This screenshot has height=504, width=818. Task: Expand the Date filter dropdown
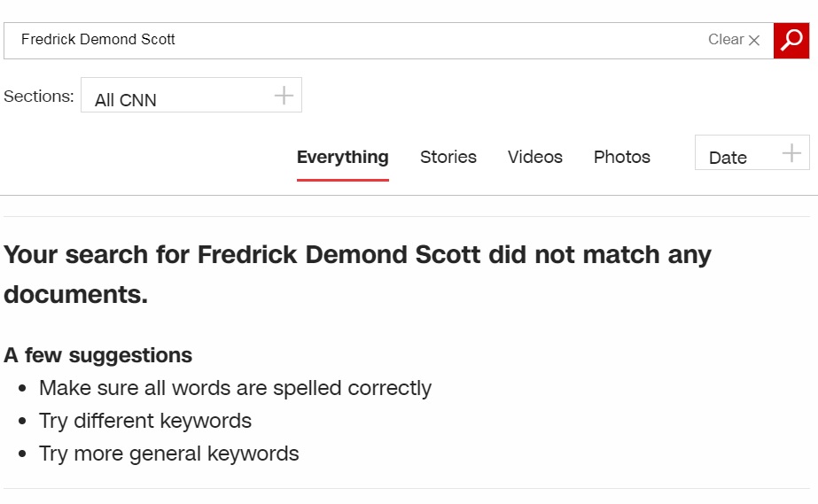tap(752, 152)
